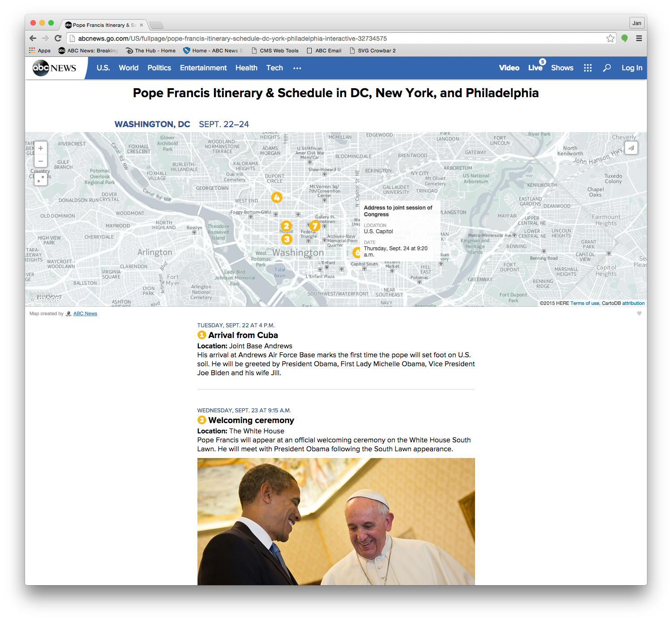Open Chrome hamburger menu

pos(639,39)
